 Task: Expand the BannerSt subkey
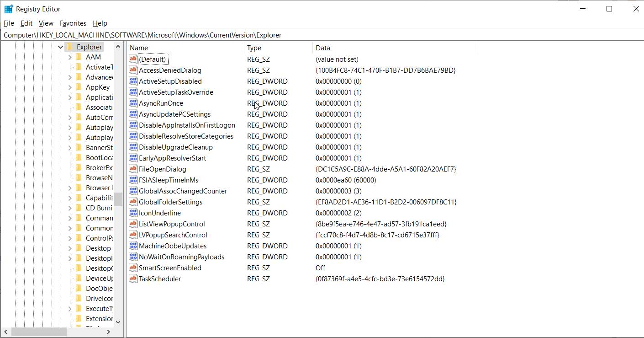point(70,148)
